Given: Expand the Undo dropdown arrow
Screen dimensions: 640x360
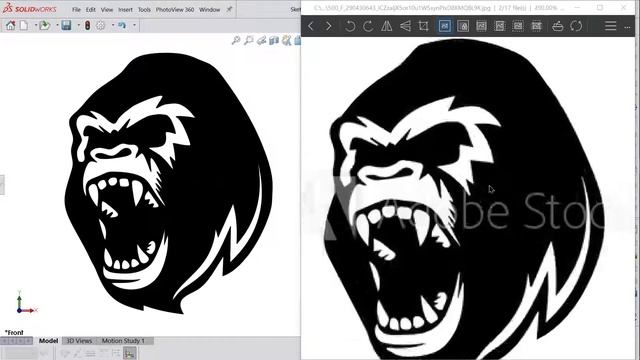Looking at the screenshot, I should coord(134,25).
